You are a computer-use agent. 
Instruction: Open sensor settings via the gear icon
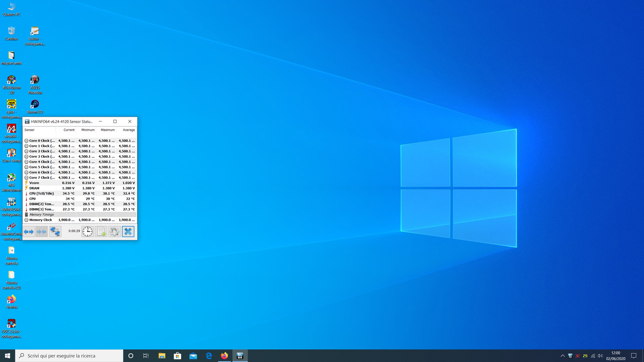click(x=114, y=231)
